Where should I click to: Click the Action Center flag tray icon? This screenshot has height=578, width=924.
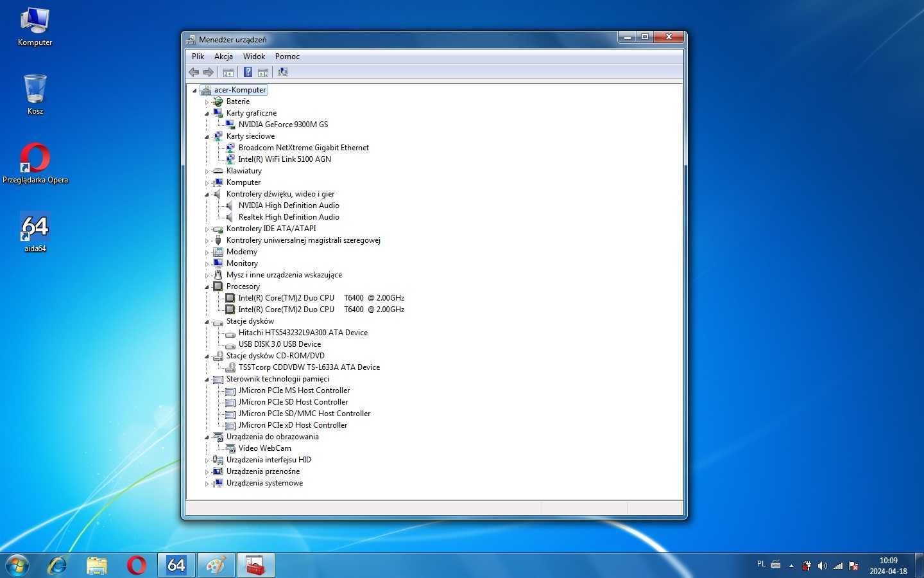click(x=853, y=566)
